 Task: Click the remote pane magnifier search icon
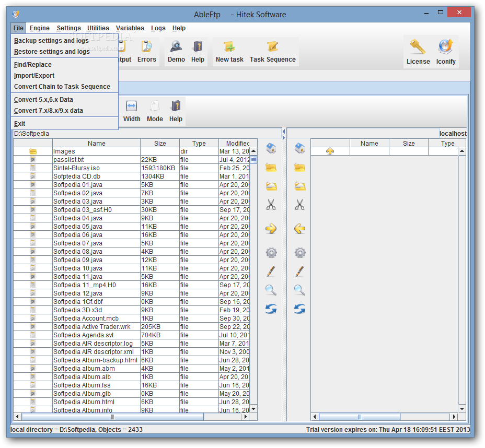coord(299,290)
